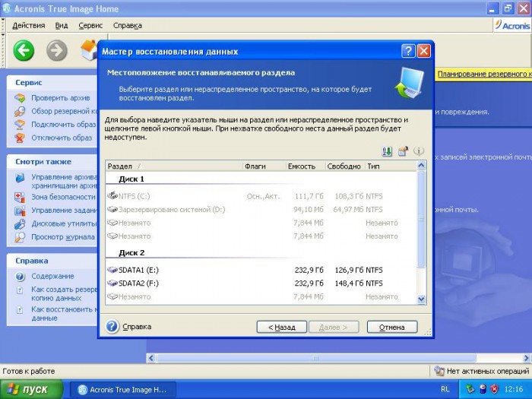
Task: Click the Далее > button
Action: [334, 327]
